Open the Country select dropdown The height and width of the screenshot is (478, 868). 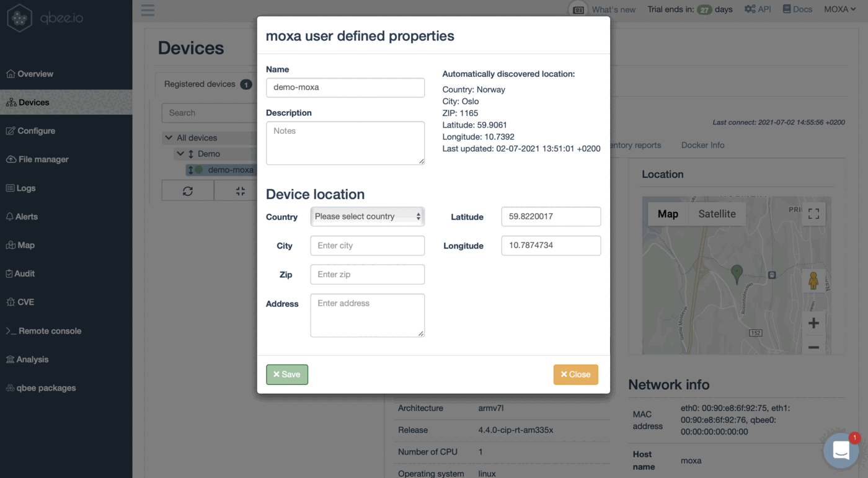tap(368, 216)
